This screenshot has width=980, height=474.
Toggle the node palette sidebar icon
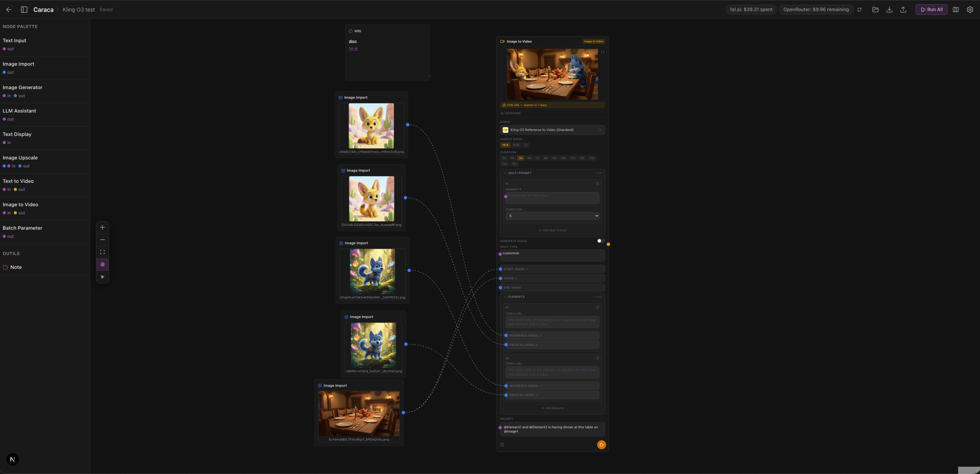tap(24, 9)
